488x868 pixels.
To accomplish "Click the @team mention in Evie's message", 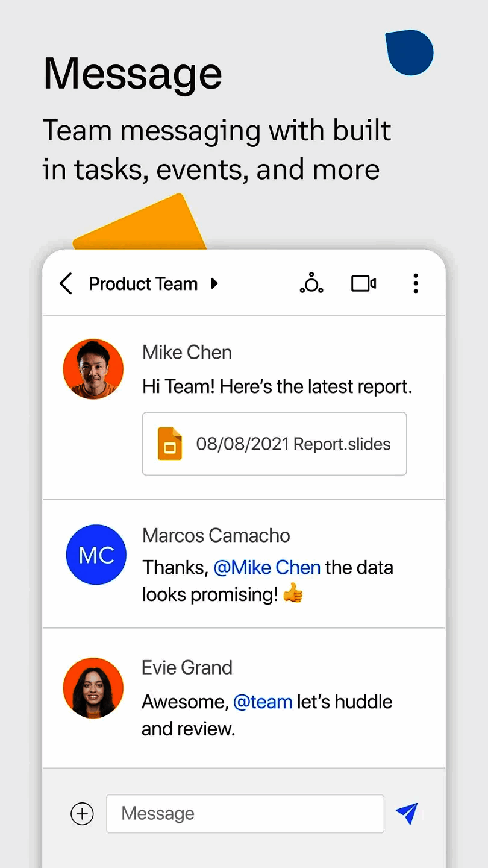I will pyautogui.click(x=263, y=701).
